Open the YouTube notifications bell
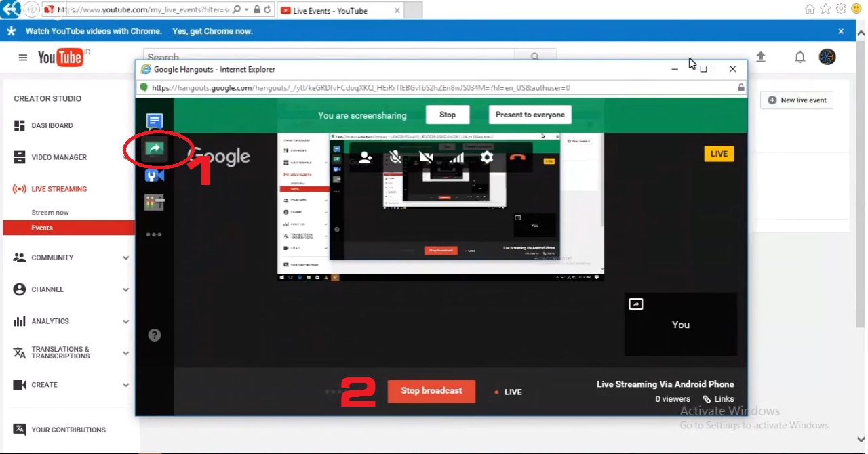 pos(800,57)
